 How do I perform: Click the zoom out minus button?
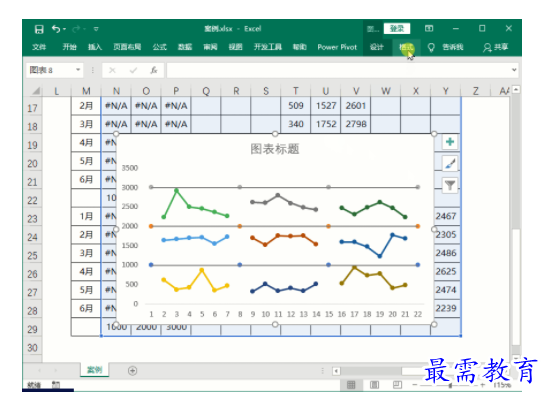(414, 385)
